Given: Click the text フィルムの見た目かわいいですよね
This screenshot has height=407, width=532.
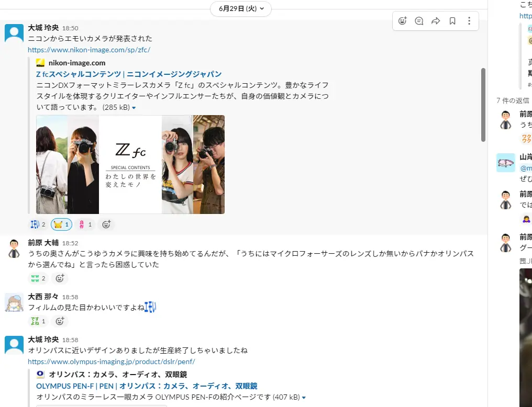Looking at the screenshot, I should coord(86,308).
